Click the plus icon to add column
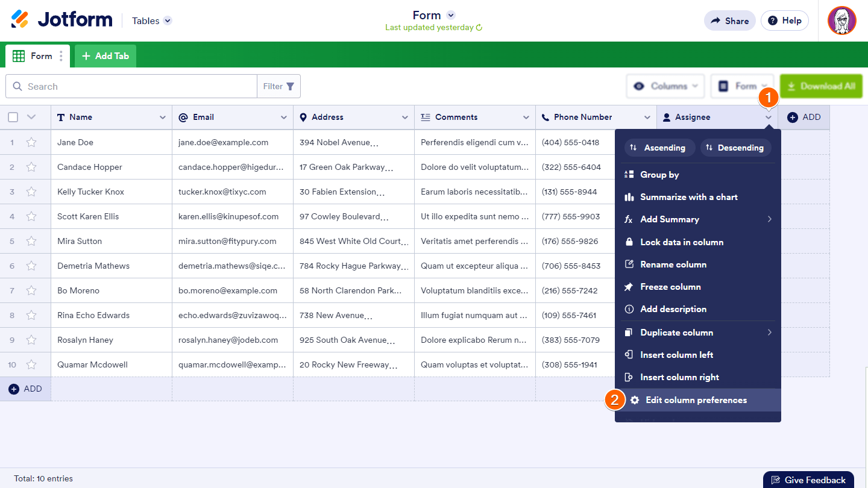Screen dimensions: 868x488 pyautogui.click(x=793, y=117)
